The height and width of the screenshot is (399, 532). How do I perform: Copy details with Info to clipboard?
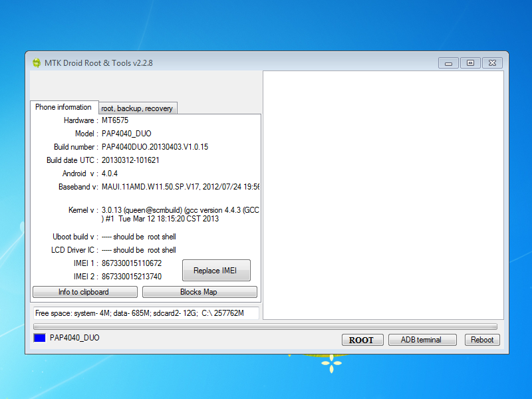coord(84,292)
